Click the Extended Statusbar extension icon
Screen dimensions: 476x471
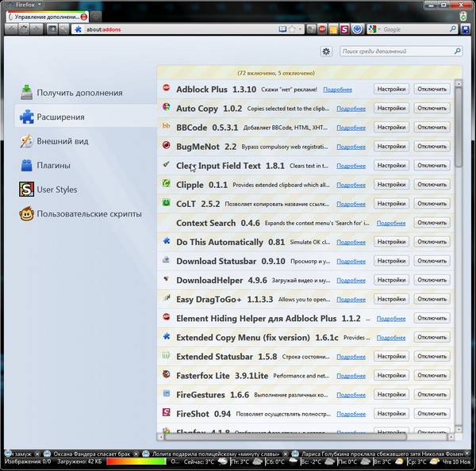click(166, 355)
